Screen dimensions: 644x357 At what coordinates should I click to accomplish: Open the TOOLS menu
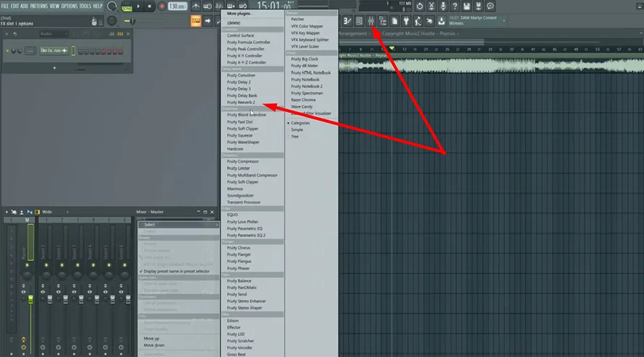[85, 7]
